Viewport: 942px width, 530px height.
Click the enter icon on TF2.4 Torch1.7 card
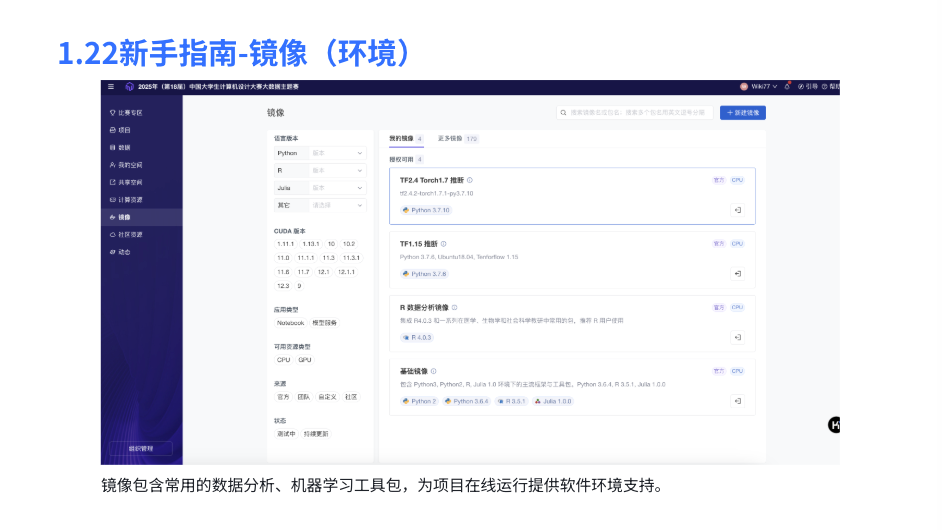(737, 210)
